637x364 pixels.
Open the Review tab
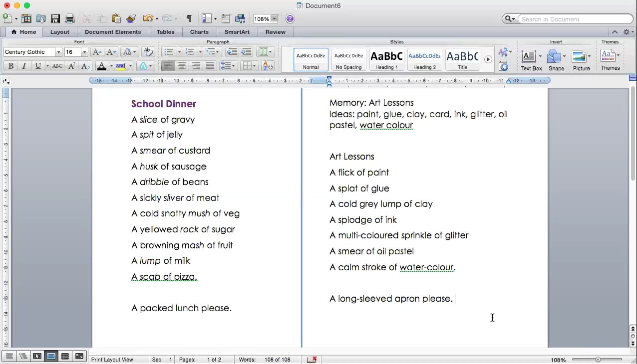(276, 32)
